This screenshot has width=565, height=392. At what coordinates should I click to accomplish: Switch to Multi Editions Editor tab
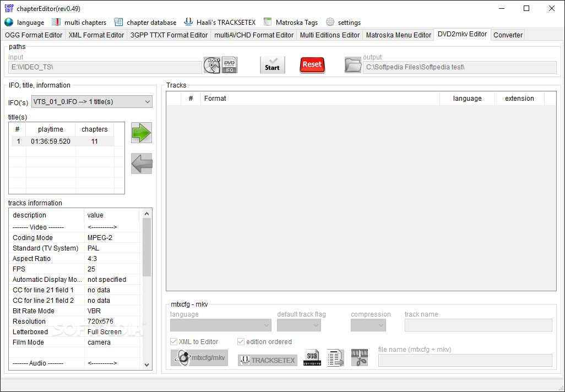pos(330,35)
